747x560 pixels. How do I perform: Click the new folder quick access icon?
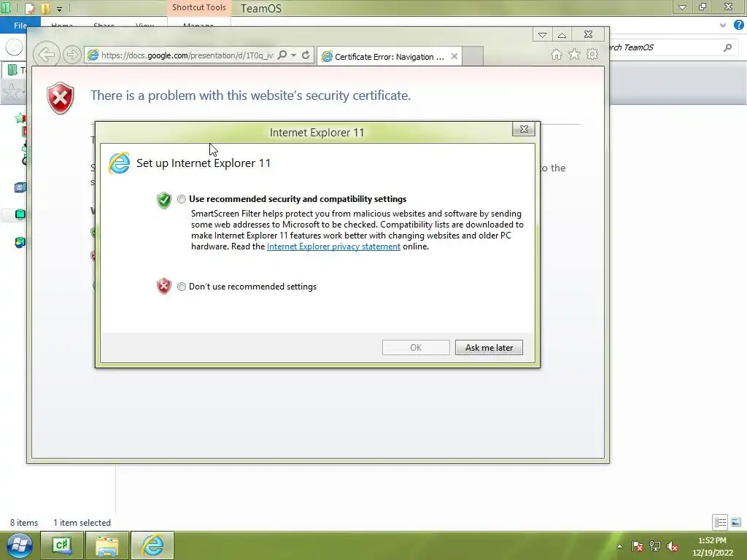pos(46,8)
